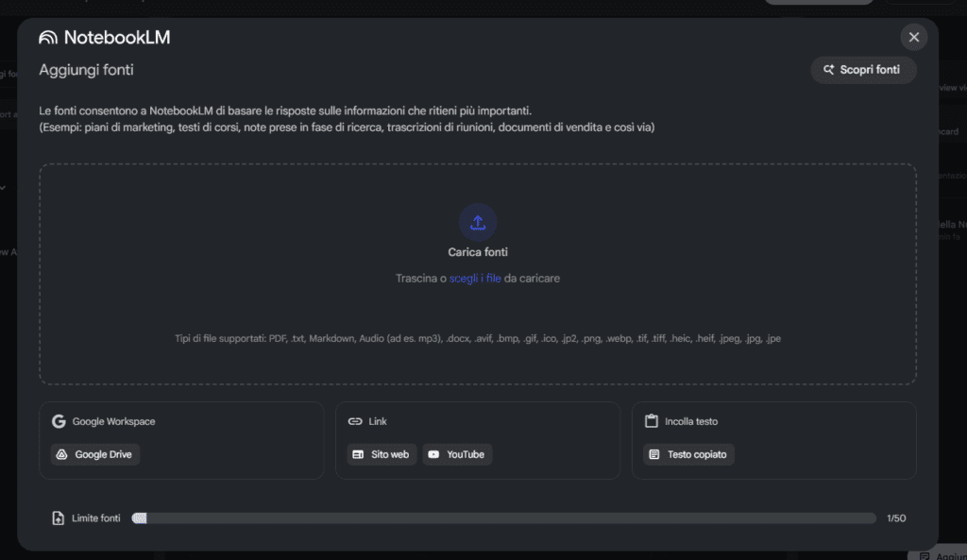This screenshot has height=560, width=967.
Task: Click the Google Workspace G icon
Action: click(x=59, y=421)
